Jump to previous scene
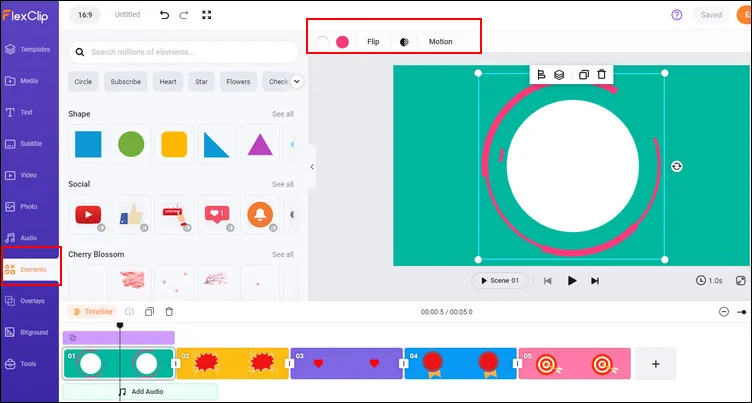The height and width of the screenshot is (403, 752). [548, 281]
